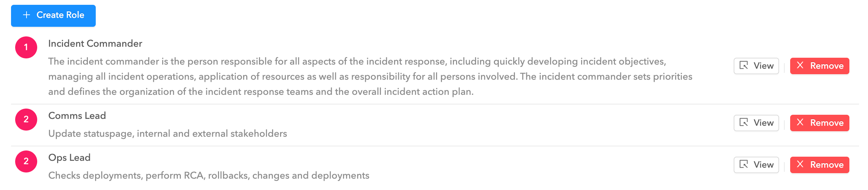Image resolution: width=868 pixels, height=190 pixels.
Task: Remove the Comms Lead role
Action: [x=820, y=123]
